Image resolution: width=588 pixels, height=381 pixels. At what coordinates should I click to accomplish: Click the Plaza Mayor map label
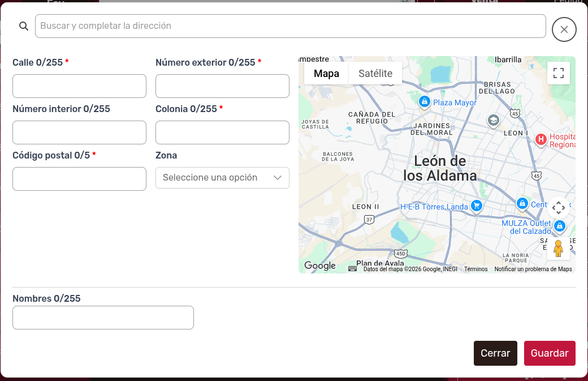(x=455, y=102)
